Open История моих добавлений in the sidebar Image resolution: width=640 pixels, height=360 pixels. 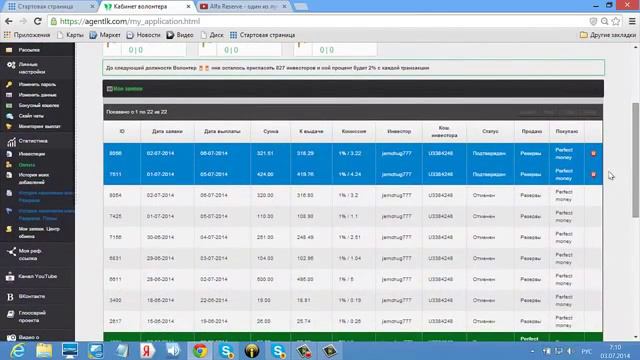(x=33, y=178)
